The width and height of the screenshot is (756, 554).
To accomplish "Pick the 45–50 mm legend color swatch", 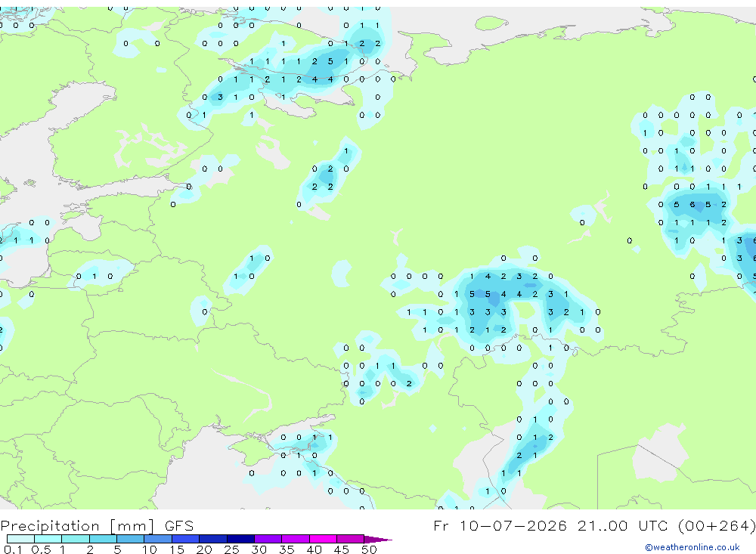I will (x=351, y=539).
